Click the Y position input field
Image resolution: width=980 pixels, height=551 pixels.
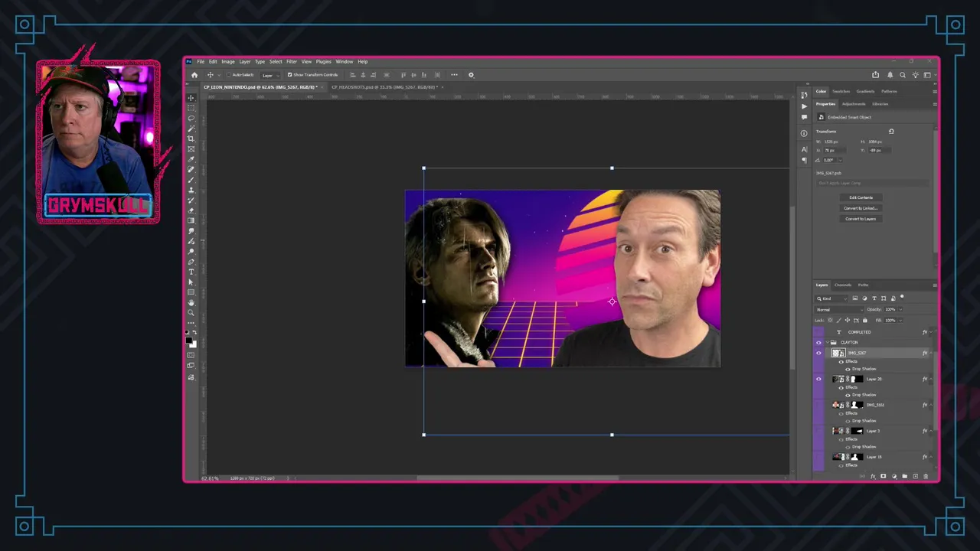879,151
